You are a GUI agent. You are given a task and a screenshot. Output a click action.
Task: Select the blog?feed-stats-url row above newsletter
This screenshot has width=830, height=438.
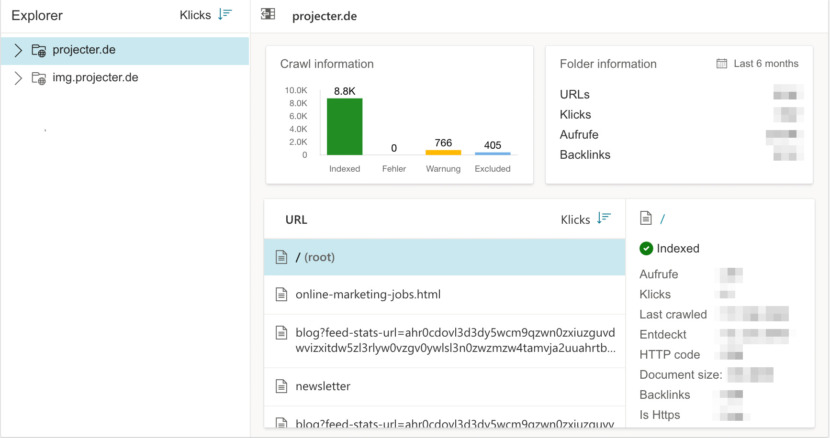[445, 341]
